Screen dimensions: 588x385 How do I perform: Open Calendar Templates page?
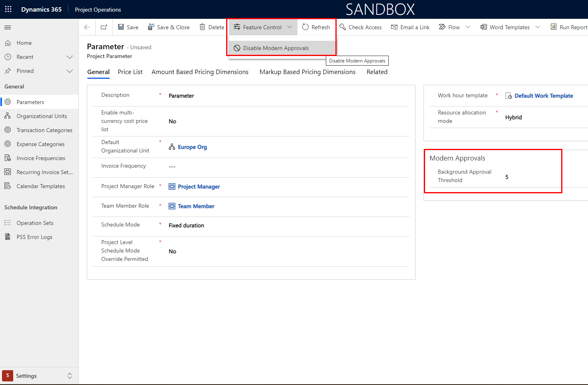(39, 186)
